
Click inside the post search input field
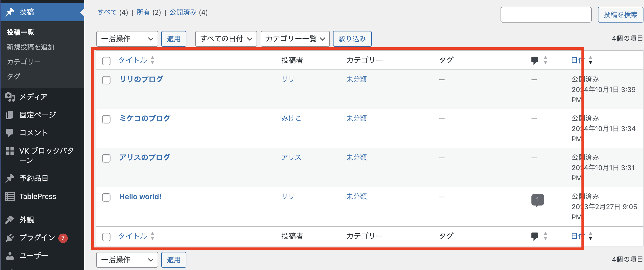tap(546, 15)
